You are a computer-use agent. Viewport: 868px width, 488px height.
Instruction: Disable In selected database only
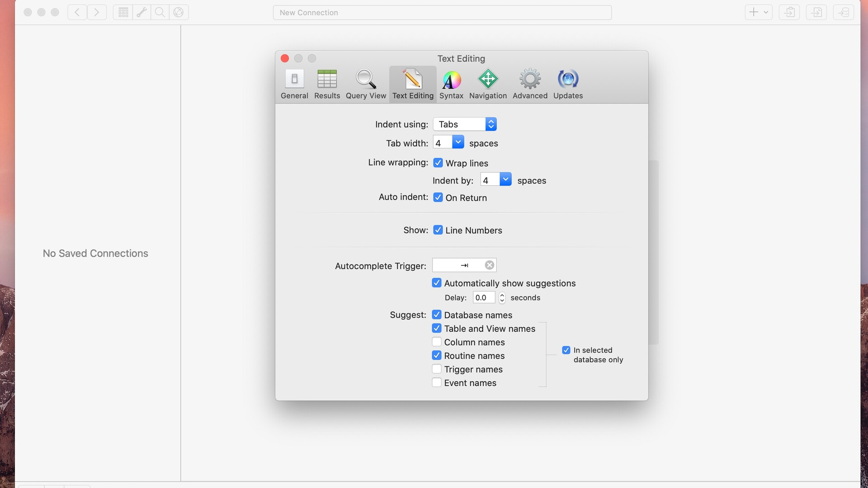[566, 350]
